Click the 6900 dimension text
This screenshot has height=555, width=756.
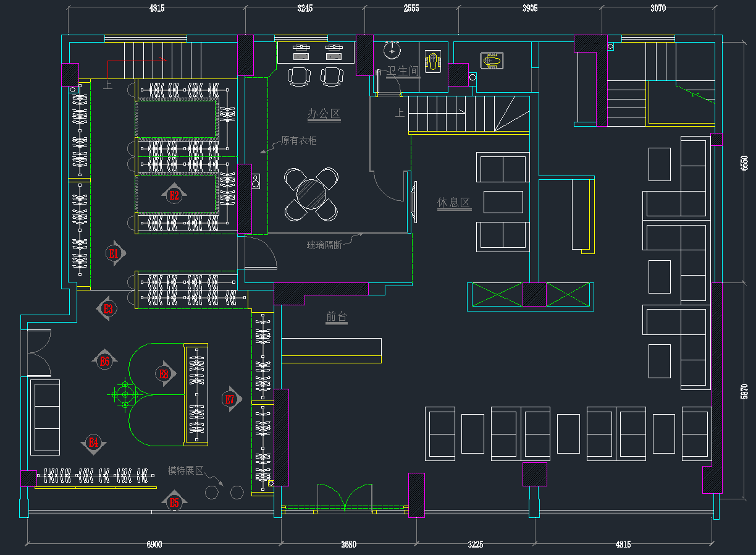(154, 544)
